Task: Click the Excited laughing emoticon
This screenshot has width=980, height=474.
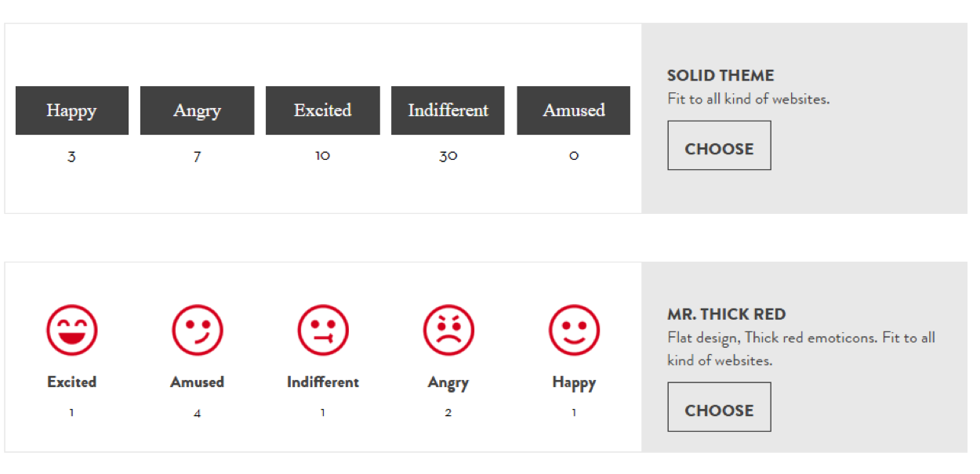Action: [72, 330]
